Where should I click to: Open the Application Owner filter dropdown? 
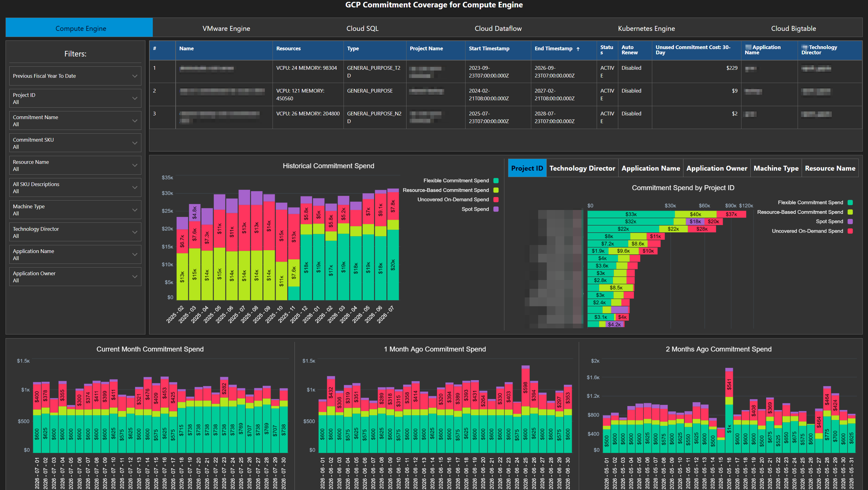75,276
